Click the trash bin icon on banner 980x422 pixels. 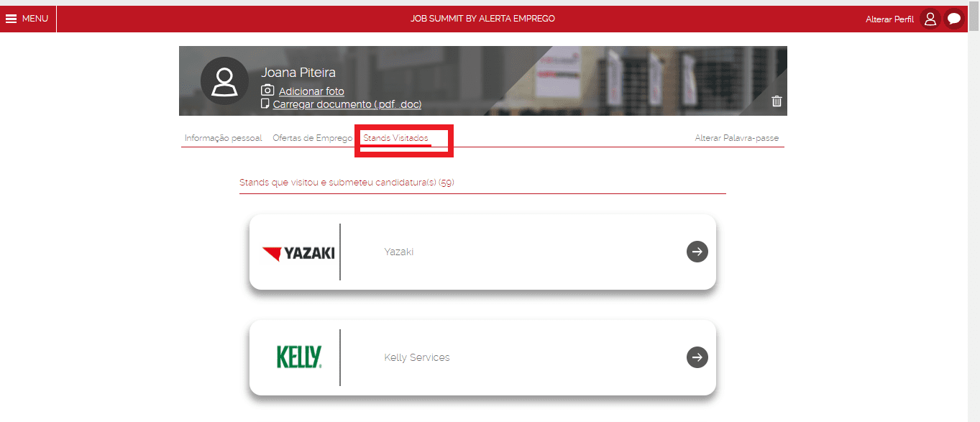coord(777,101)
